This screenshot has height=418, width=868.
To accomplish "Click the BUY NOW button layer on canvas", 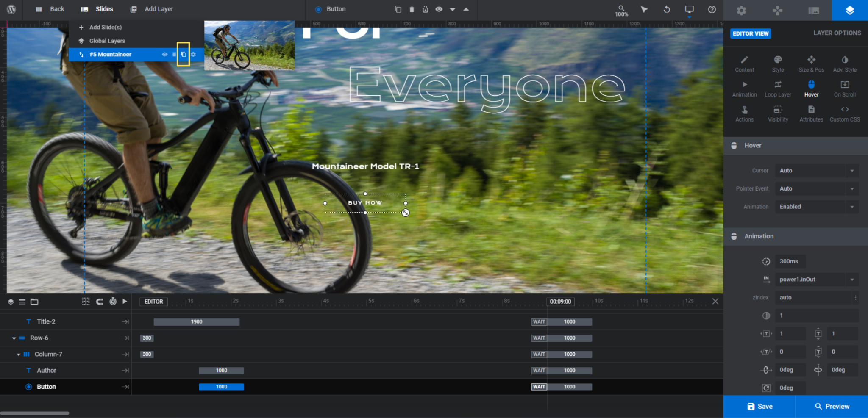I will pyautogui.click(x=365, y=203).
